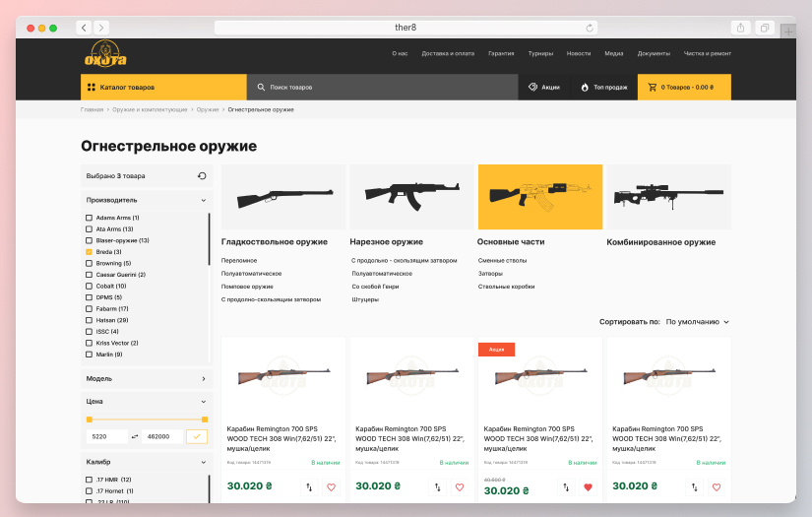Click the Охота logo in header

click(105, 54)
